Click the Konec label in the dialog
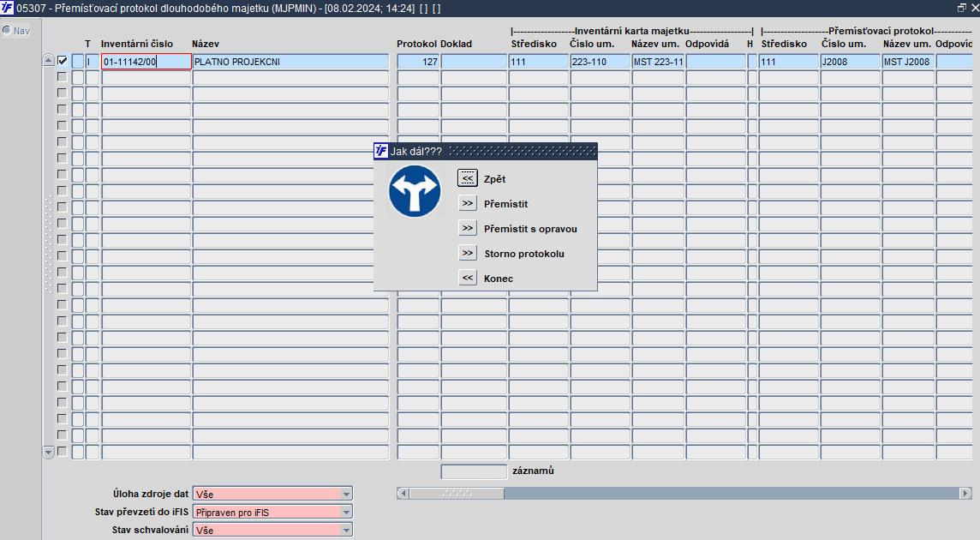The height and width of the screenshot is (540, 980). tap(498, 279)
